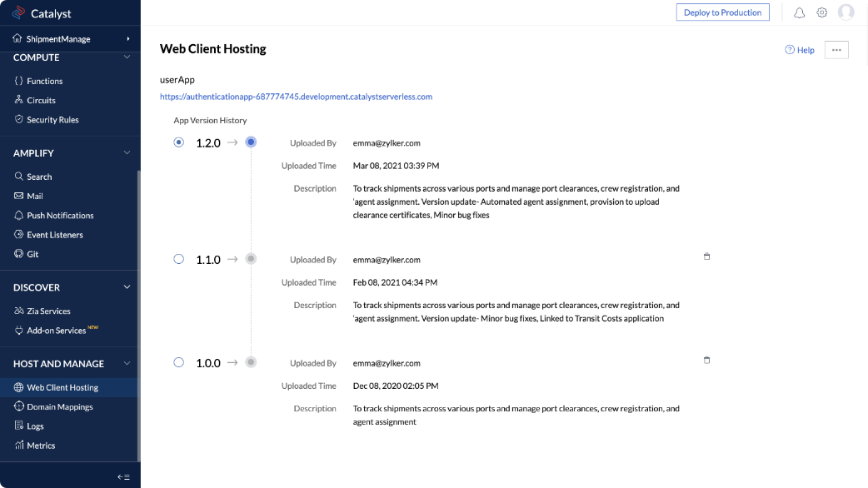Click the Functions braces icon
Image resolution: width=868 pixels, height=488 pixels.
click(x=19, y=81)
